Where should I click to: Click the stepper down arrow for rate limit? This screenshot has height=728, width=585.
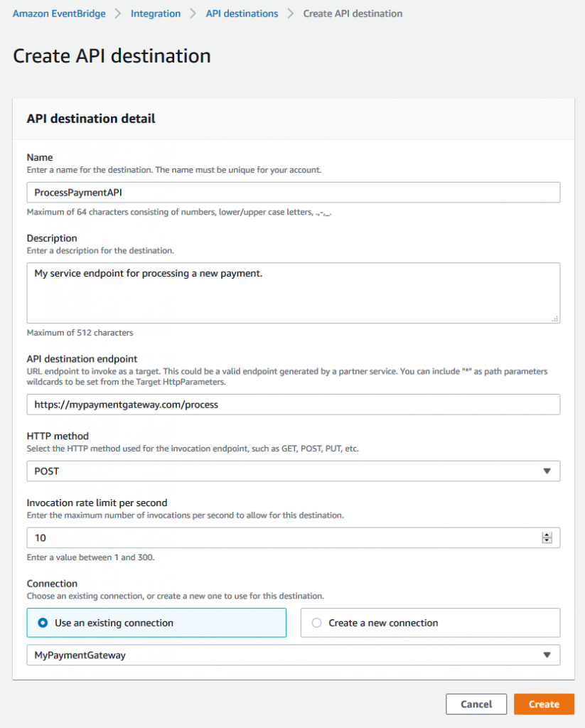click(x=547, y=541)
